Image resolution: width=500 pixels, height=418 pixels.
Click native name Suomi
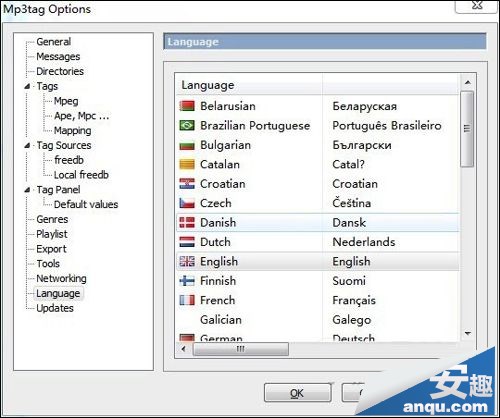pyautogui.click(x=349, y=281)
